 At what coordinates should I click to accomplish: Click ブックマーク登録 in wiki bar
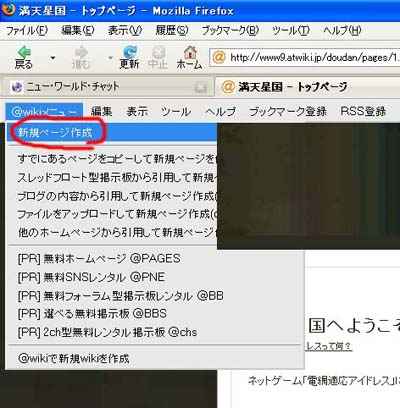point(288,112)
